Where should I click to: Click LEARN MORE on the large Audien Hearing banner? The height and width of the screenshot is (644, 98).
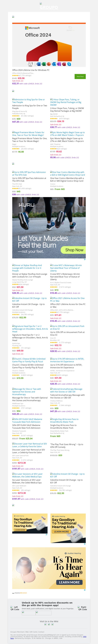coord(69,582)
